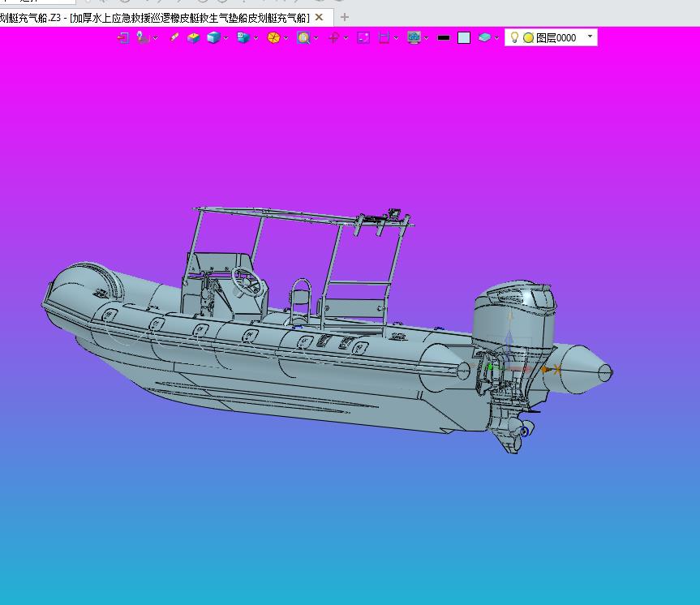The height and width of the screenshot is (605, 700).
Task: Click the purple square view icon
Action: coord(363,38)
